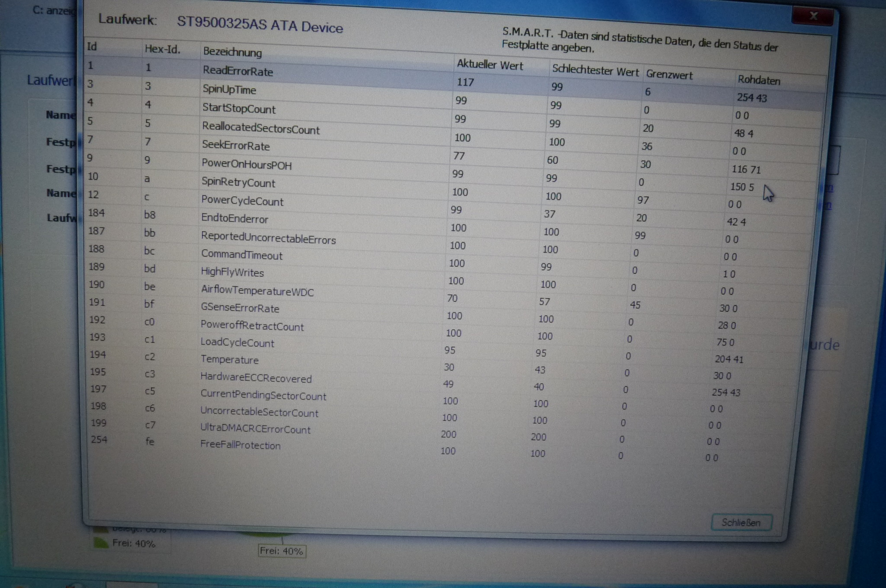Click raw data value 150 5
This screenshot has width=886, height=588.
click(742, 187)
